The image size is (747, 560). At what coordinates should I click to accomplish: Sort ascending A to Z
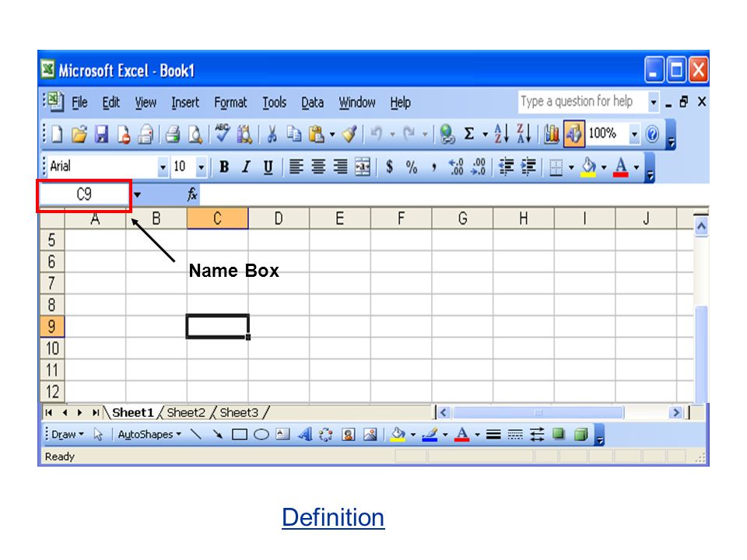(502, 134)
